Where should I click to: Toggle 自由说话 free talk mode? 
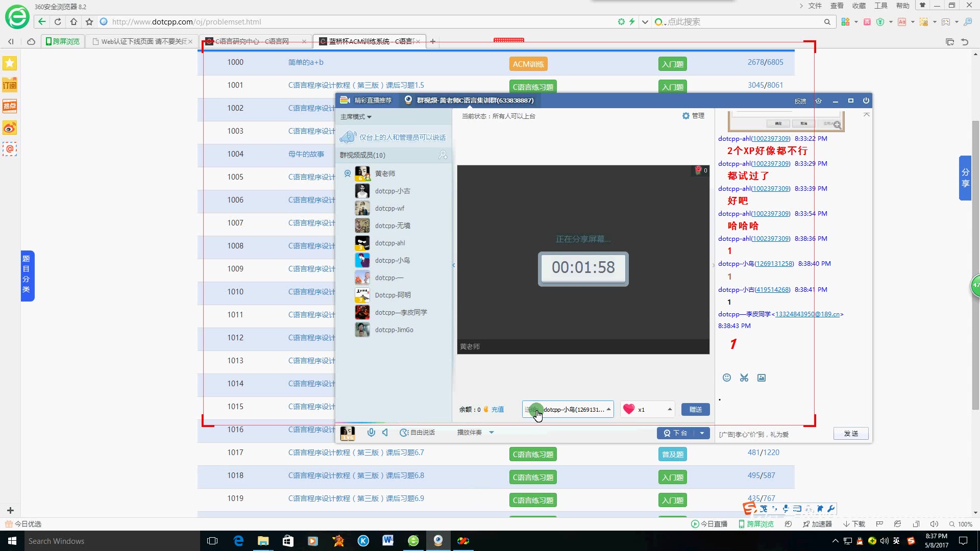pos(418,433)
